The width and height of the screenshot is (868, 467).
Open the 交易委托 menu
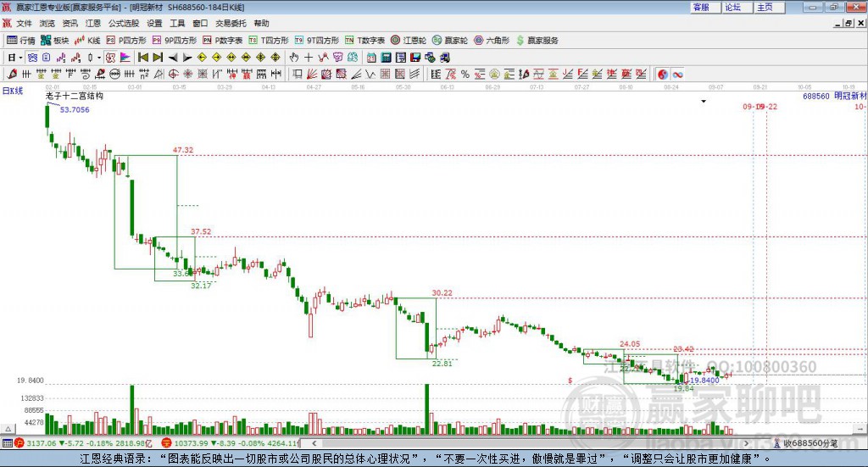click(x=231, y=23)
